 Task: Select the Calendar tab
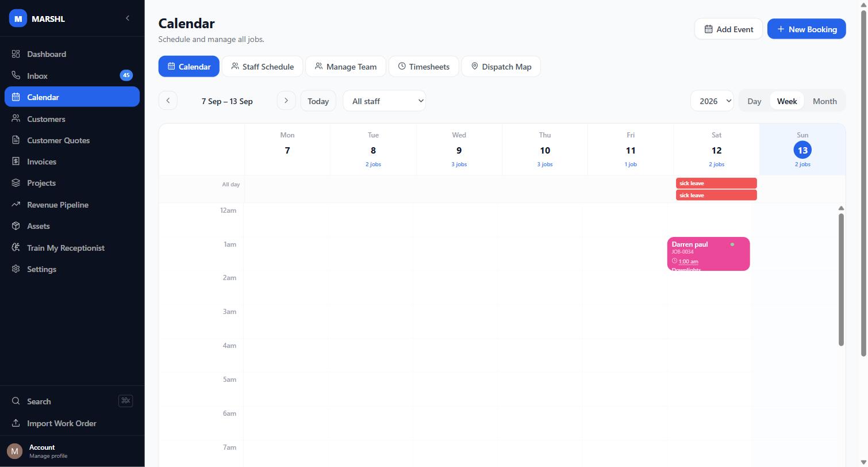(189, 66)
